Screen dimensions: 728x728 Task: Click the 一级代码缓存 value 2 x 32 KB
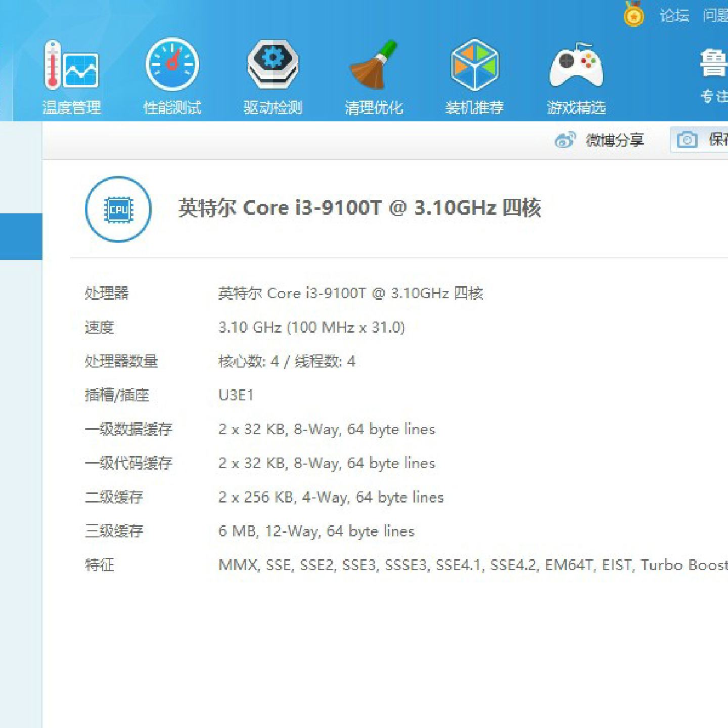(x=327, y=463)
